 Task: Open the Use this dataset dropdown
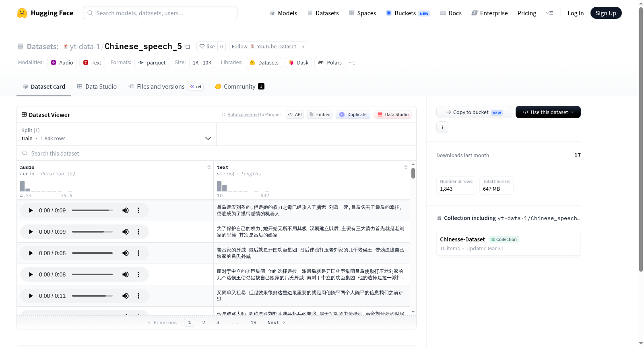(x=548, y=112)
